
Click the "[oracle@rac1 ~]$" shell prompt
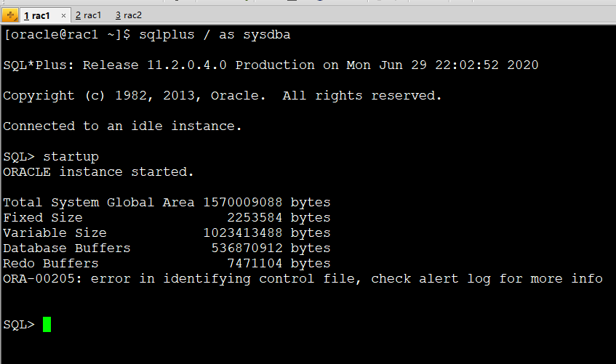click(67, 35)
